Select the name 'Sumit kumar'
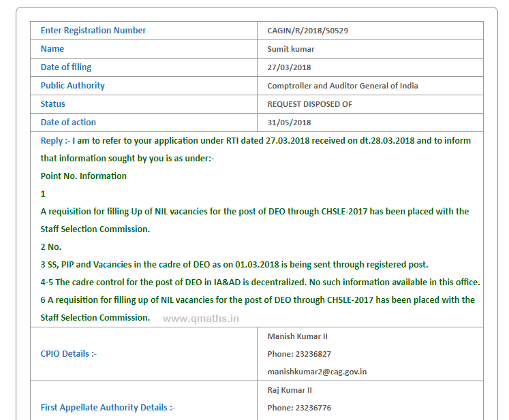 (291, 49)
